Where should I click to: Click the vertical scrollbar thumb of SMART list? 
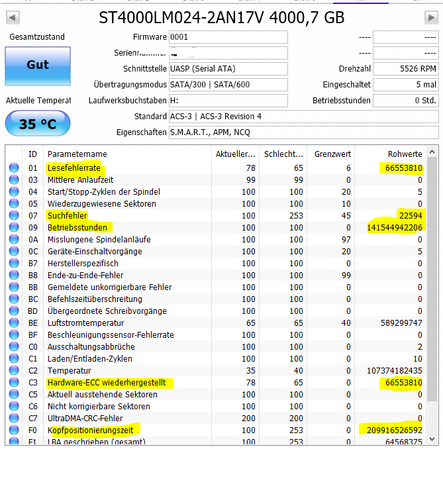[x=432, y=279]
